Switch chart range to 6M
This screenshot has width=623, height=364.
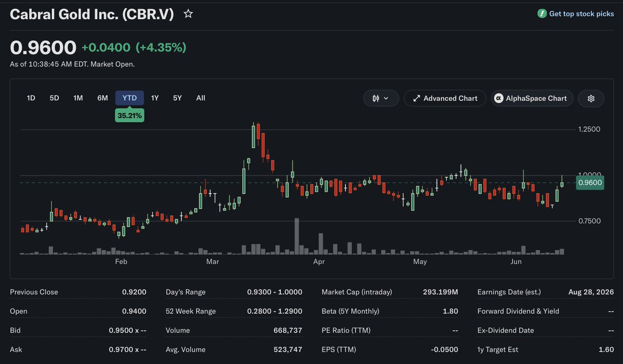pyautogui.click(x=103, y=98)
